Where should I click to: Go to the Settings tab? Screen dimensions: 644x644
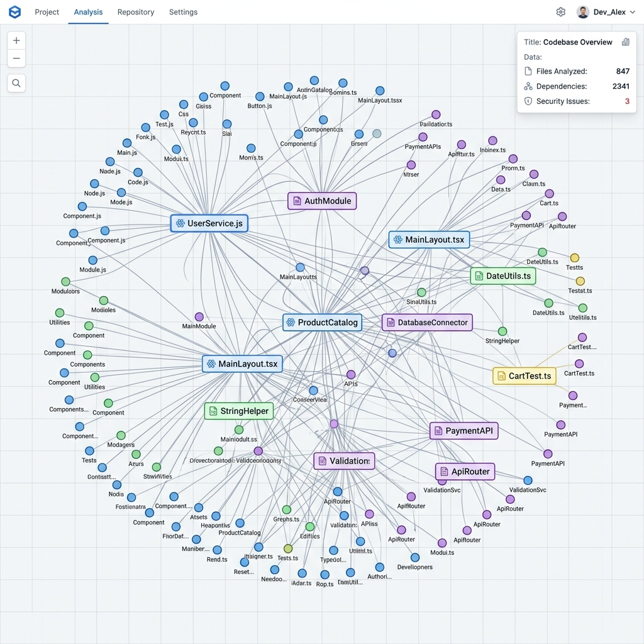(183, 12)
